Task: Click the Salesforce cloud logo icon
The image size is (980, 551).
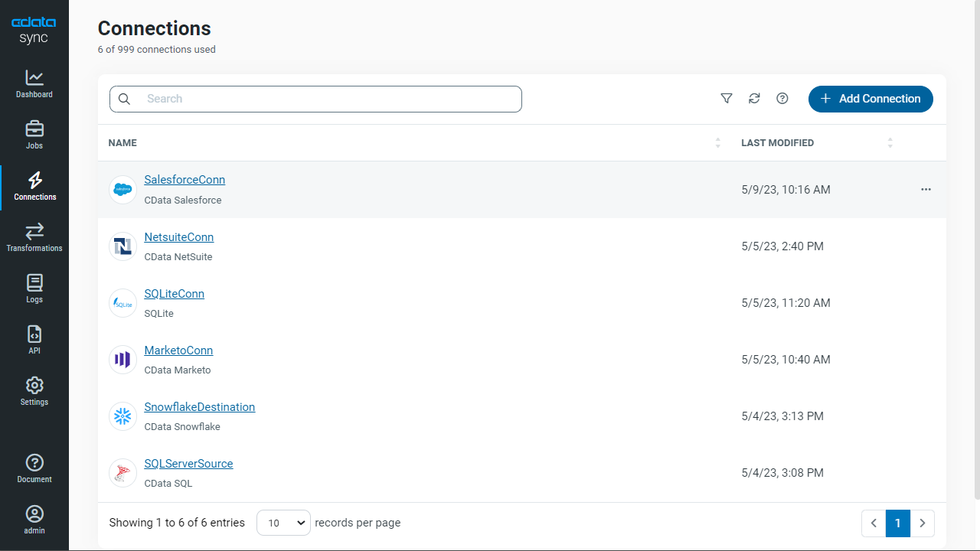Action: pos(122,190)
